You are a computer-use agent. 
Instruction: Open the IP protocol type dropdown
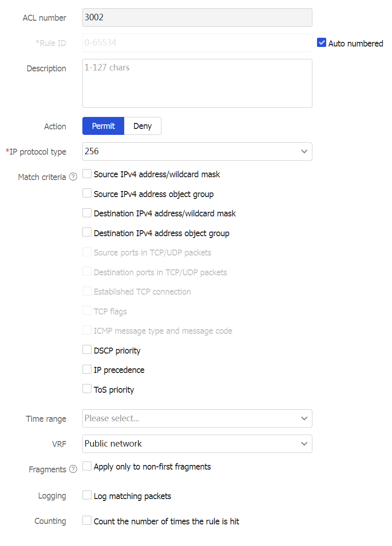point(197,151)
